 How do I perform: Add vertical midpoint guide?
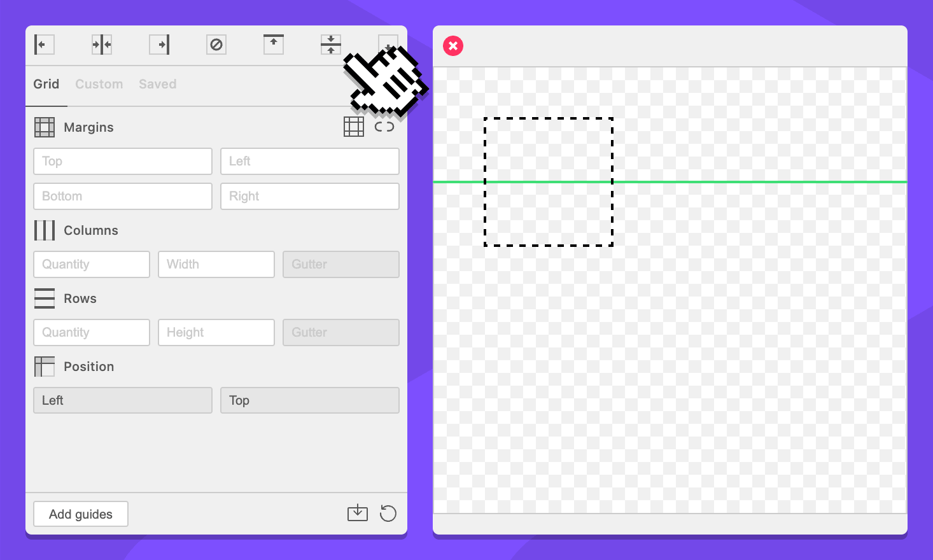pyautogui.click(x=102, y=45)
